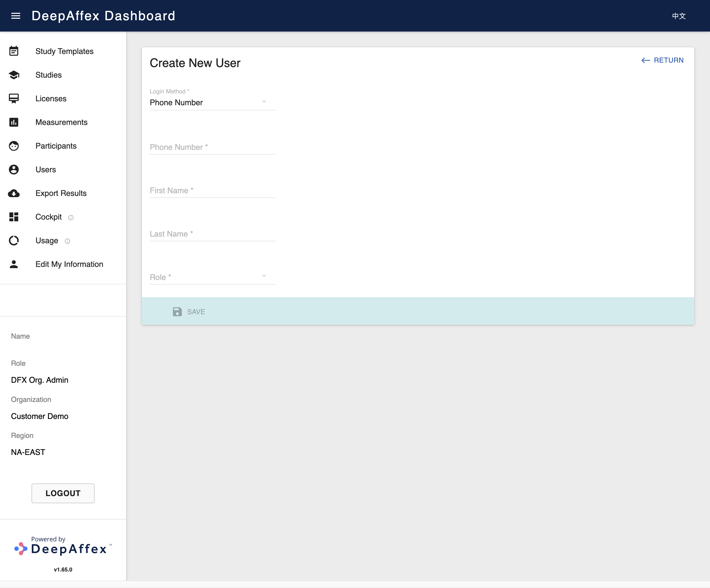Image resolution: width=710 pixels, height=588 pixels.
Task: Click into the Last Name field
Action: (x=213, y=234)
